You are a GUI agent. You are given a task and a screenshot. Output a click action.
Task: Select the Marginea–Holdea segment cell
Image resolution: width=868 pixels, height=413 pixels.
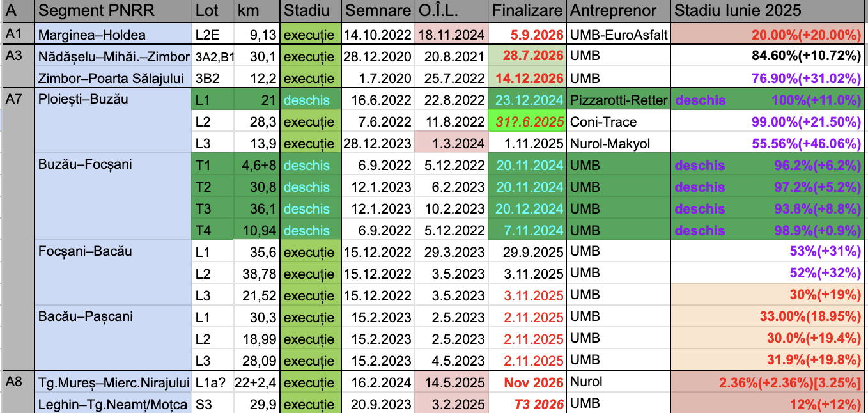point(114,35)
